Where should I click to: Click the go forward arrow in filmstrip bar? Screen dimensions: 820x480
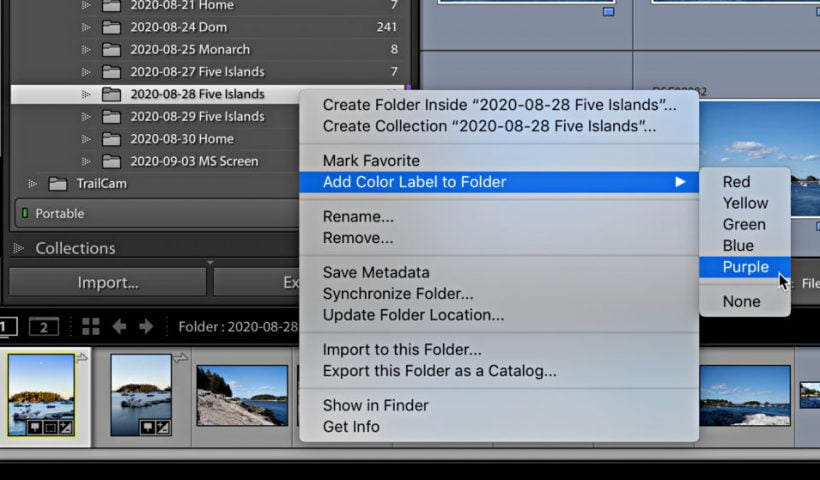coord(146,327)
